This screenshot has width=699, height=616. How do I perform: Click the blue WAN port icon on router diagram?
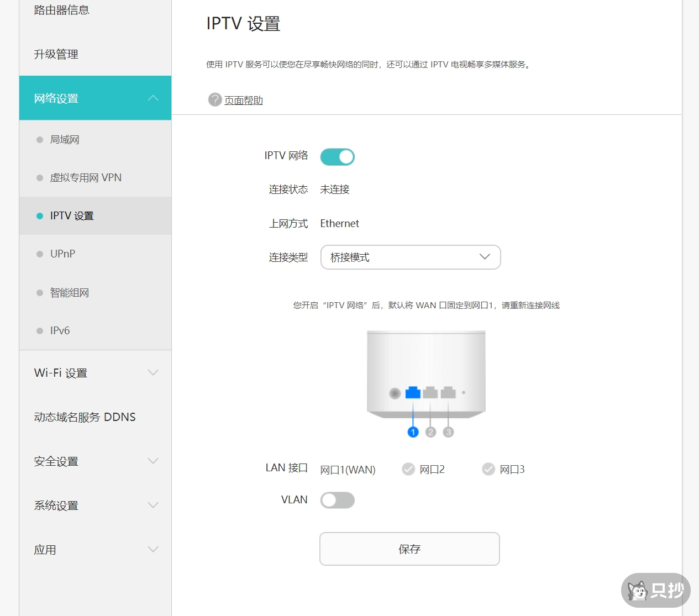412,393
